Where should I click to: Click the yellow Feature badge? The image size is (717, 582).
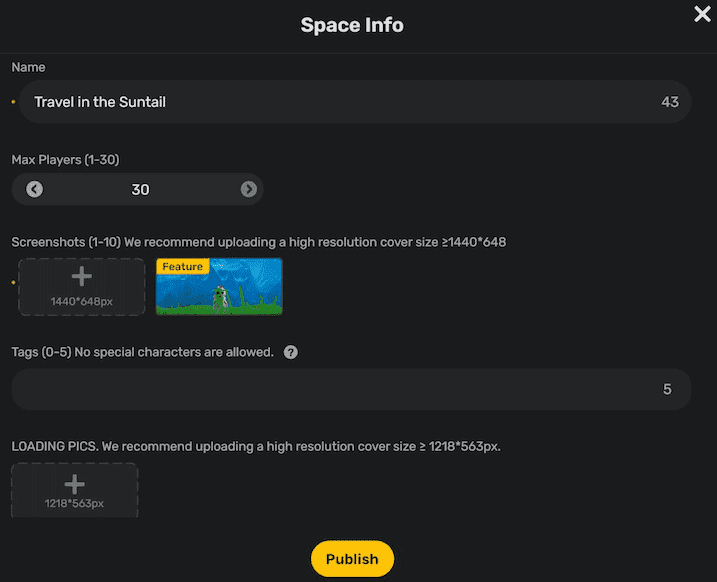182,266
